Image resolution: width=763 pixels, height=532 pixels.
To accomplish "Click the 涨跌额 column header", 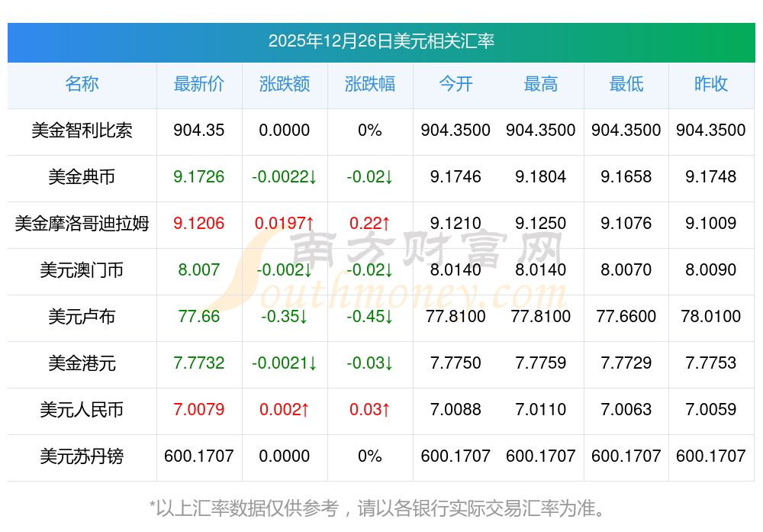I will tap(284, 84).
